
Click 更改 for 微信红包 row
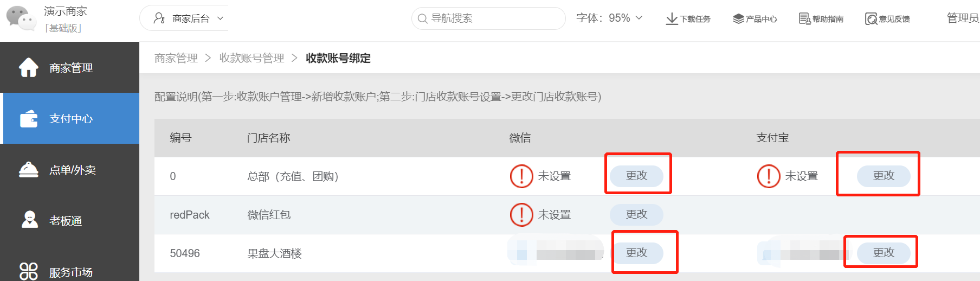coord(636,214)
